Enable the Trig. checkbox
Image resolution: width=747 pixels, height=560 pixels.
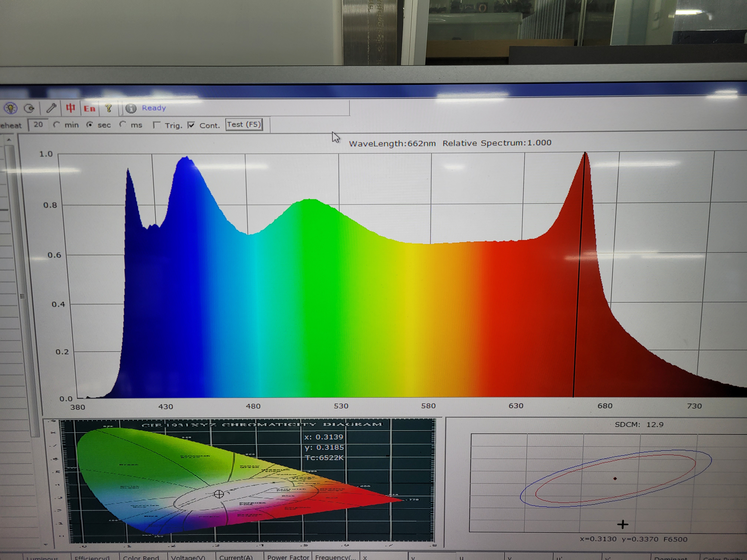(x=156, y=125)
